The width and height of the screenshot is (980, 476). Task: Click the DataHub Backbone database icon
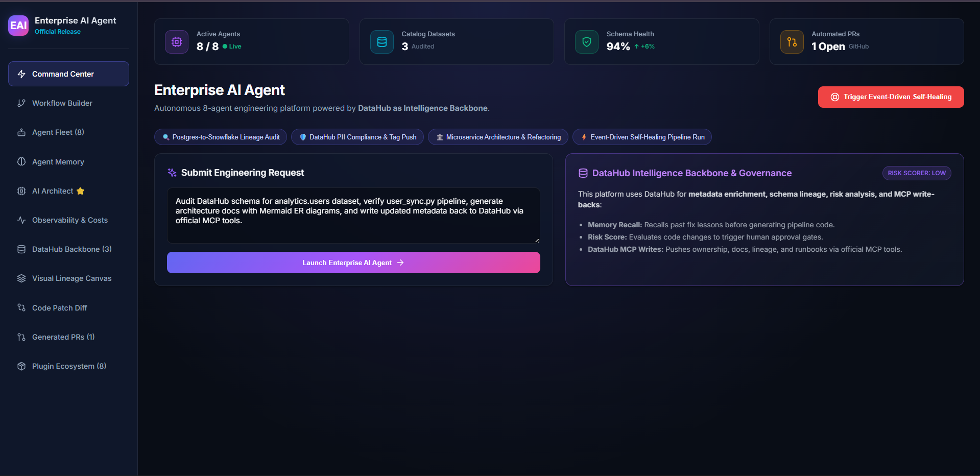click(21, 249)
